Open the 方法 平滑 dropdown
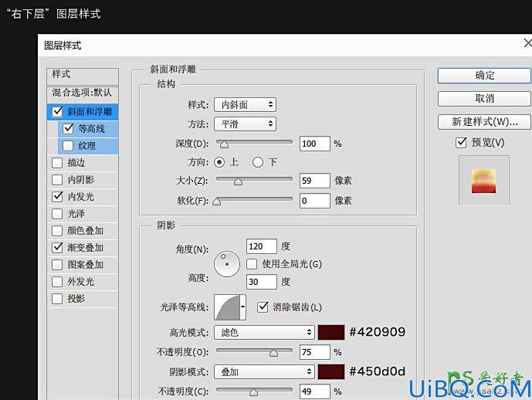 click(245, 124)
